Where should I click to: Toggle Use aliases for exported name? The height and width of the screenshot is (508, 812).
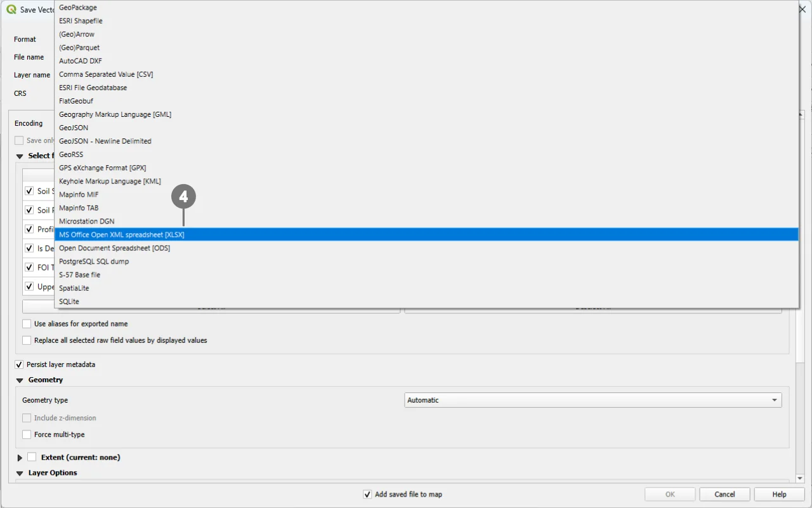27,324
